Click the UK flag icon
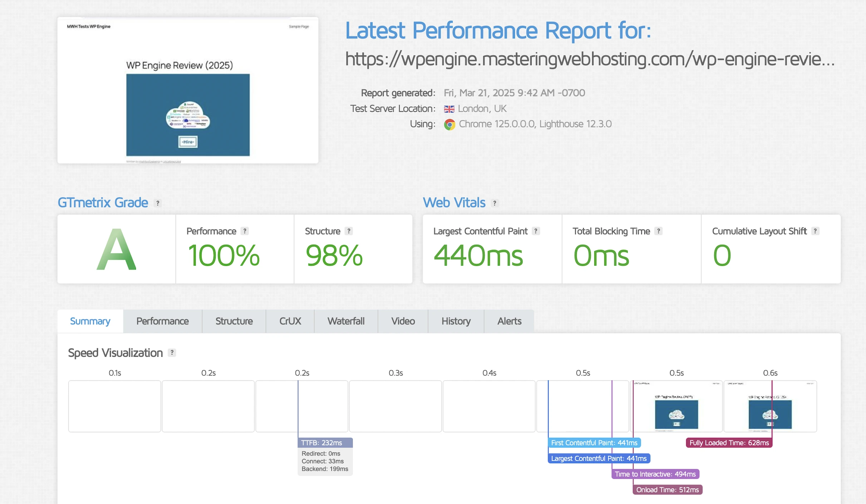Screen dimensions: 866x504 coord(449,109)
